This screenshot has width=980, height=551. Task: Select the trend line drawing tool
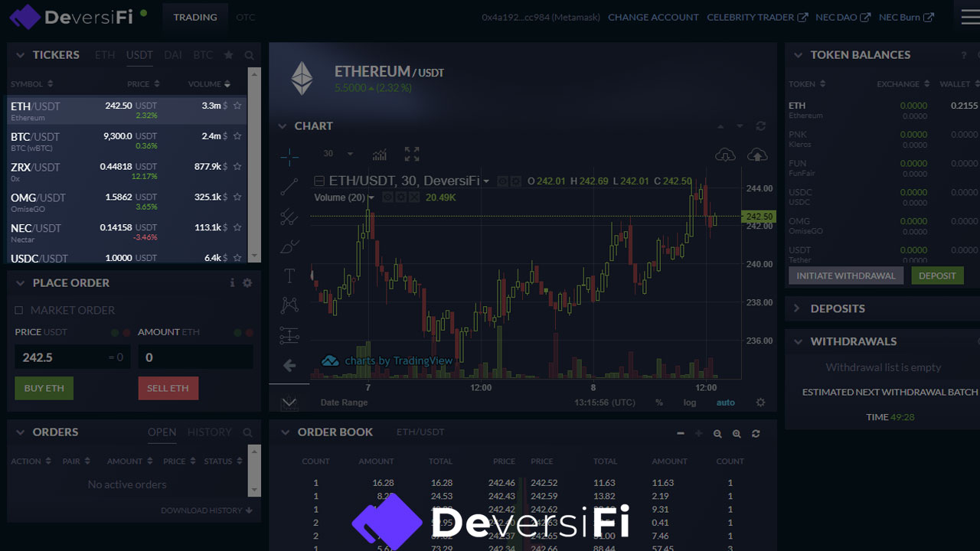point(289,187)
